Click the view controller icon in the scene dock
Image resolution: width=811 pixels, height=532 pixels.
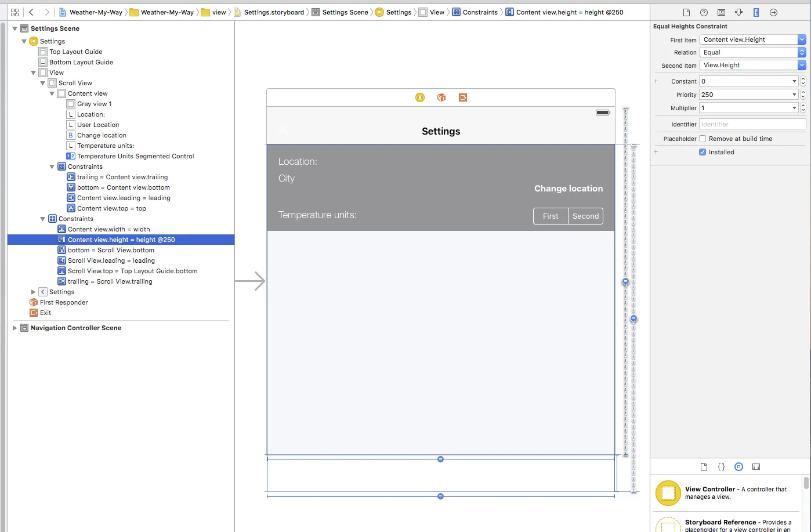tap(420, 97)
